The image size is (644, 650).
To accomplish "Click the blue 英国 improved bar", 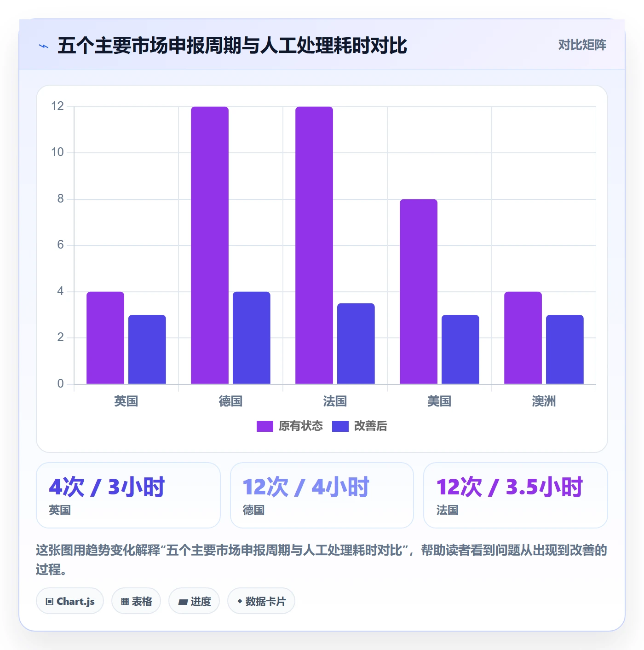I will pos(147,349).
